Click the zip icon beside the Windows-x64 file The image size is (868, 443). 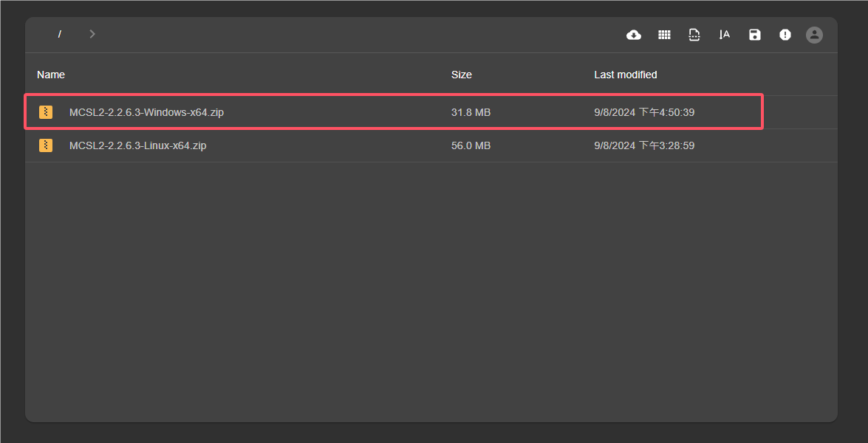click(x=45, y=112)
